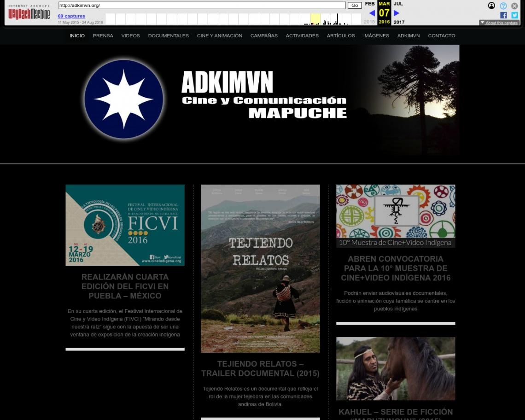The image size is (525, 420).
Task: Go to previous capture arrow
Action: [372, 13]
